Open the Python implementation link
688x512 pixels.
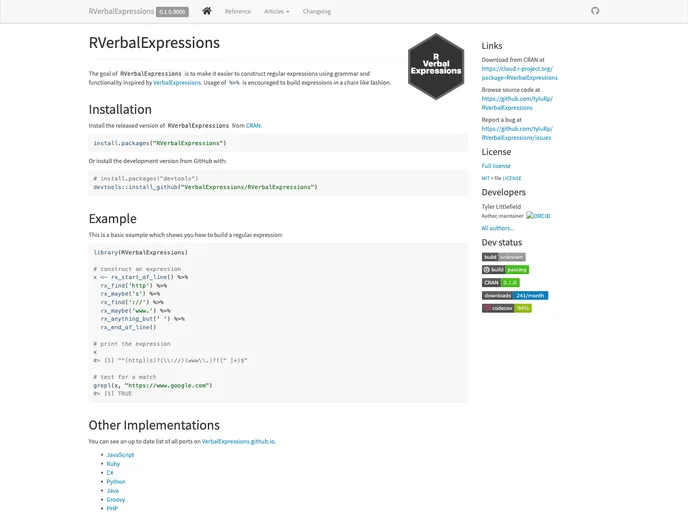click(x=116, y=482)
